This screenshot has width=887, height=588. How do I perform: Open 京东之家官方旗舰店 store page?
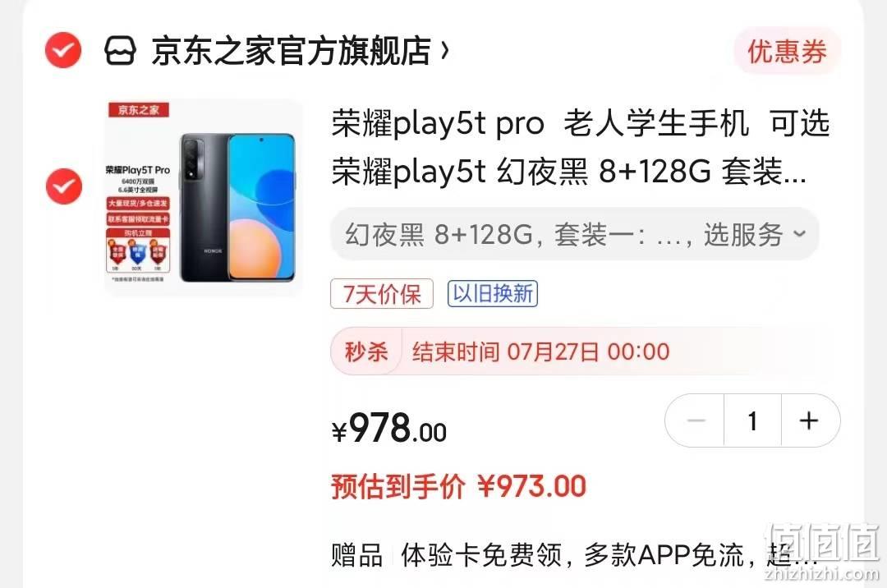[x=292, y=51]
